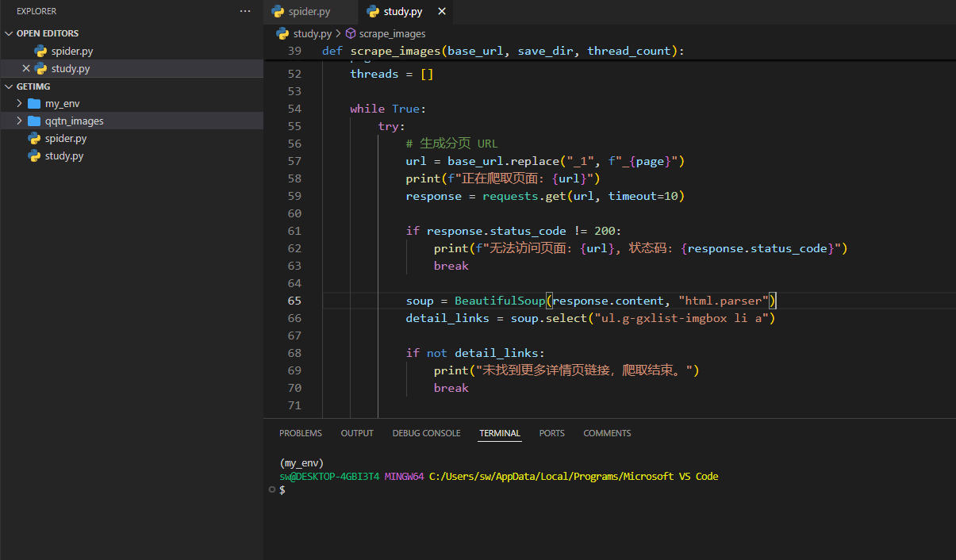Collapse the GETIMG workspace section
The image size is (956, 560).
pos(9,86)
